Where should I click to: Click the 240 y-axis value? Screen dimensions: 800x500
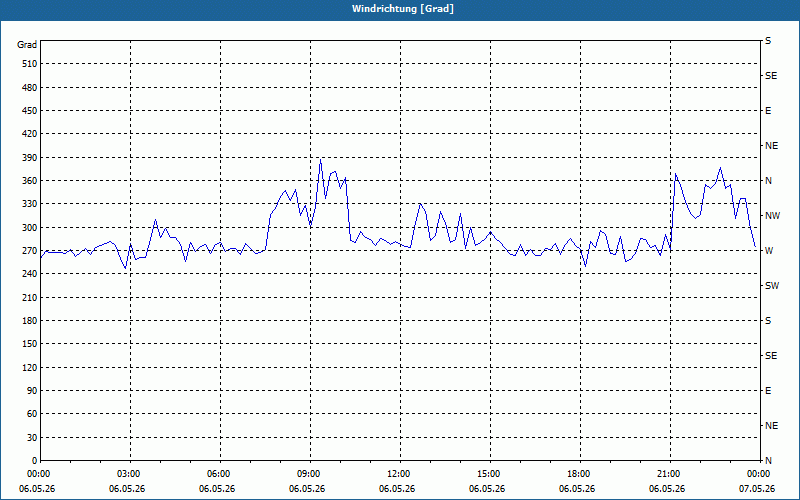tap(29, 274)
